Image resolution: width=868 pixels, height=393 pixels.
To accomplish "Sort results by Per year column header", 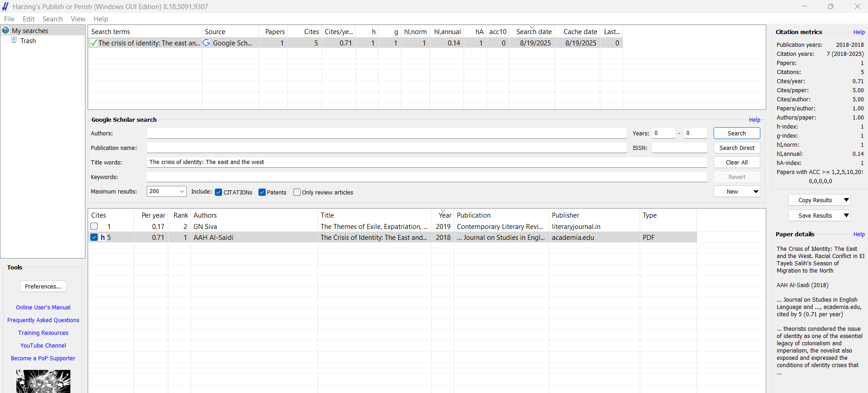I will click(151, 215).
